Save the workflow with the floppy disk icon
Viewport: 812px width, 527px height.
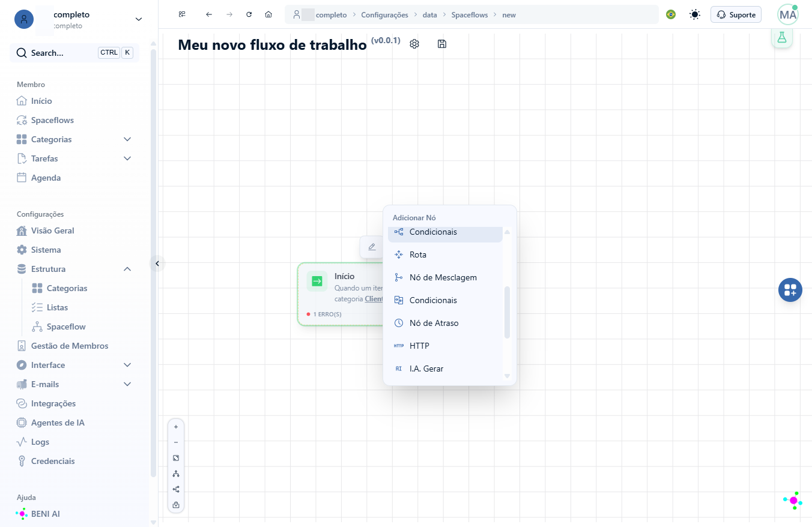pos(442,44)
